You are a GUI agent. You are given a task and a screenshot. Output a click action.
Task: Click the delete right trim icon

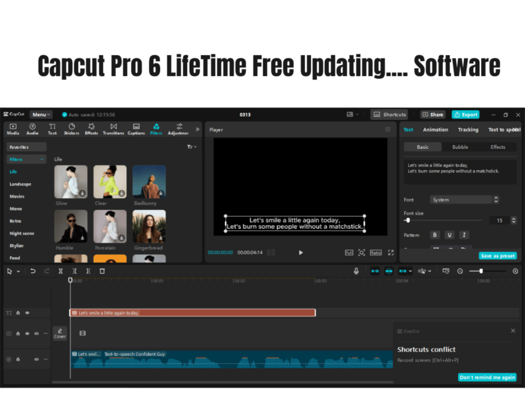click(x=88, y=271)
